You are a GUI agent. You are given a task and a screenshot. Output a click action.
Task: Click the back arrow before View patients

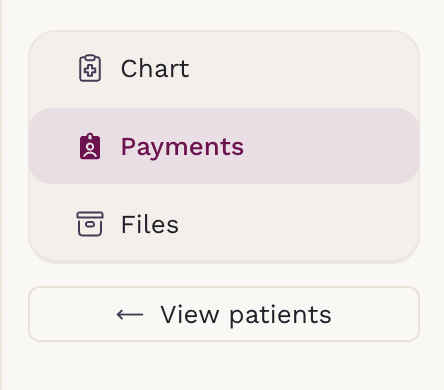coord(130,314)
